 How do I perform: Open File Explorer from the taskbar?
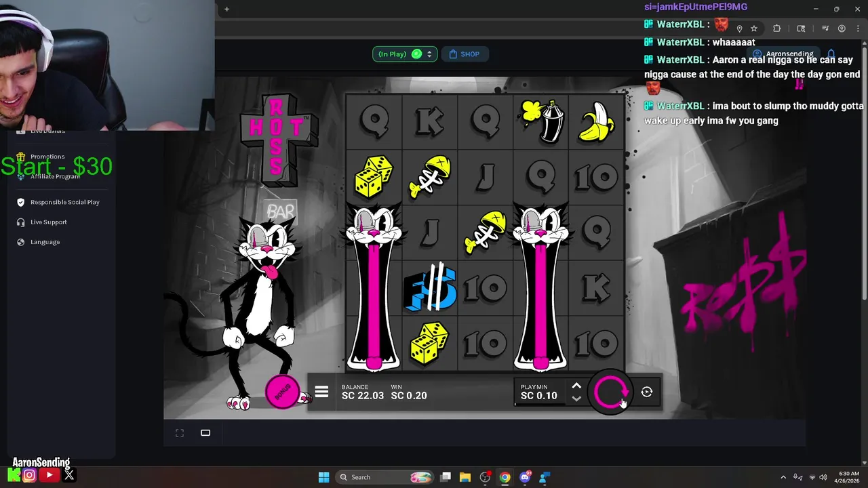465,477
